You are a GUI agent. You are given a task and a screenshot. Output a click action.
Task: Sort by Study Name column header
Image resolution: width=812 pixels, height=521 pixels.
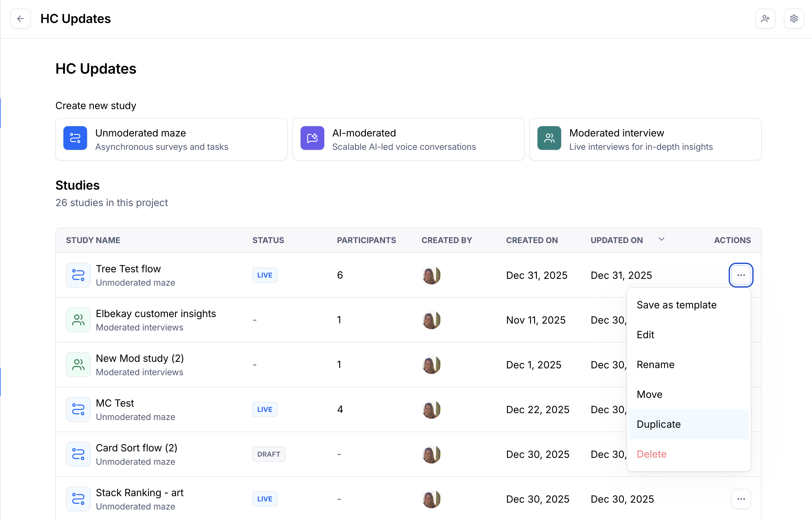click(x=93, y=240)
